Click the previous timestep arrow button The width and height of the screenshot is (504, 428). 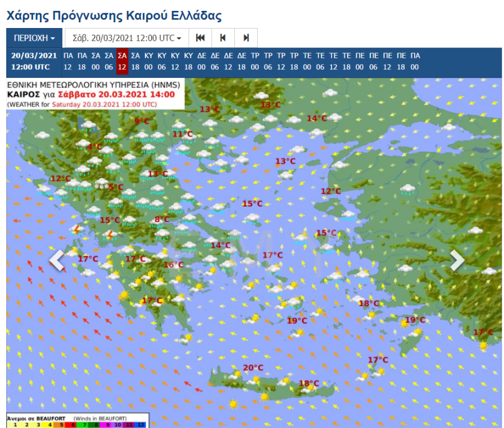pos(223,38)
